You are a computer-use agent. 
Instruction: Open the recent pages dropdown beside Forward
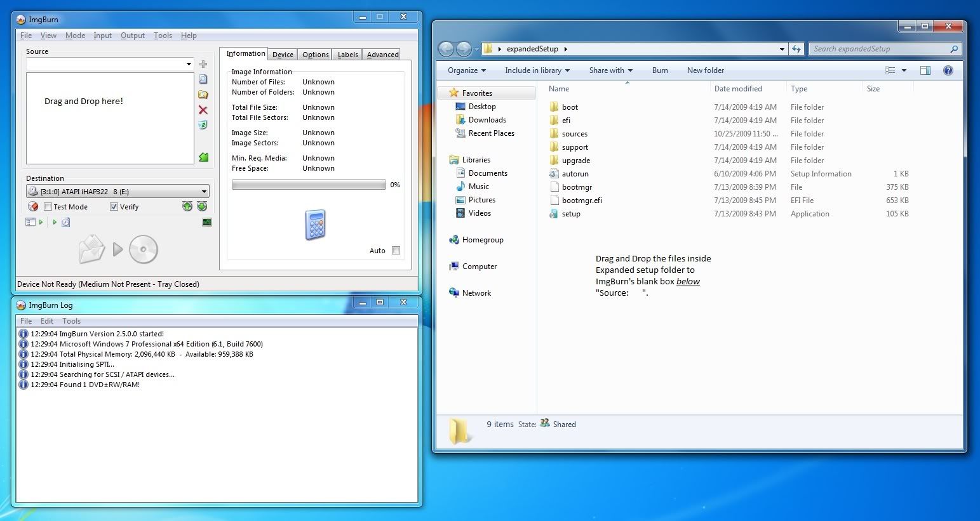pyautogui.click(x=476, y=49)
